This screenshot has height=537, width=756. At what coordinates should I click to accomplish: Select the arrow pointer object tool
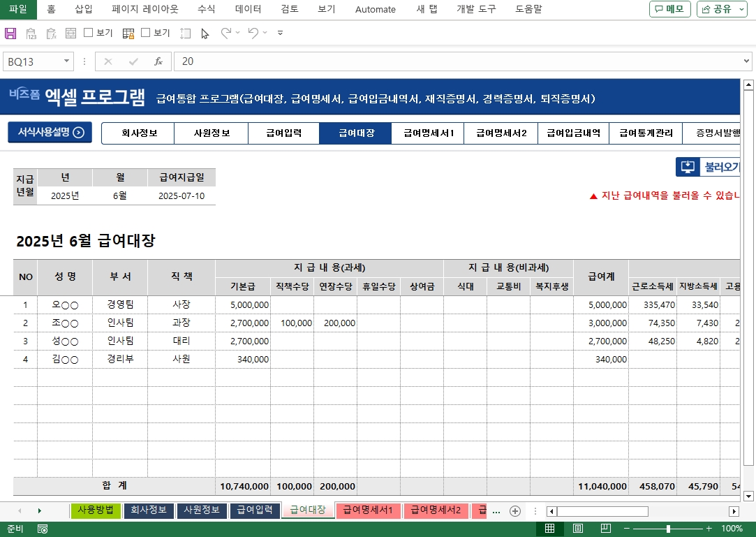(x=205, y=33)
